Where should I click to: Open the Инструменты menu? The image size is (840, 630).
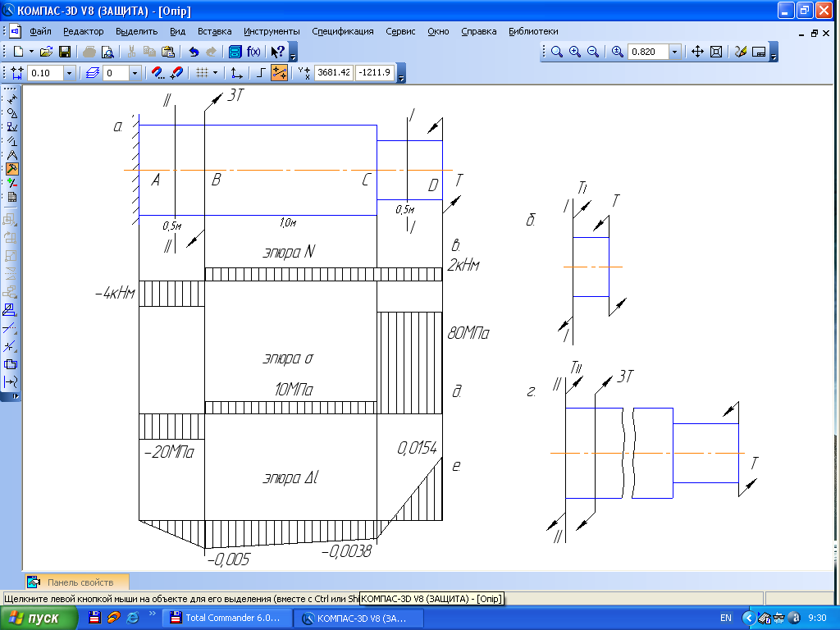point(272,32)
